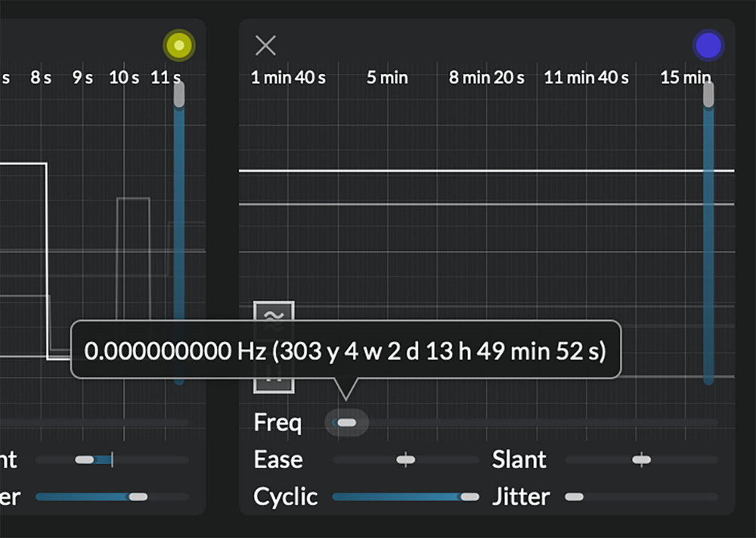Click the right panel's vertical blue slider handle
This screenshot has width=756, height=538.
(x=708, y=95)
